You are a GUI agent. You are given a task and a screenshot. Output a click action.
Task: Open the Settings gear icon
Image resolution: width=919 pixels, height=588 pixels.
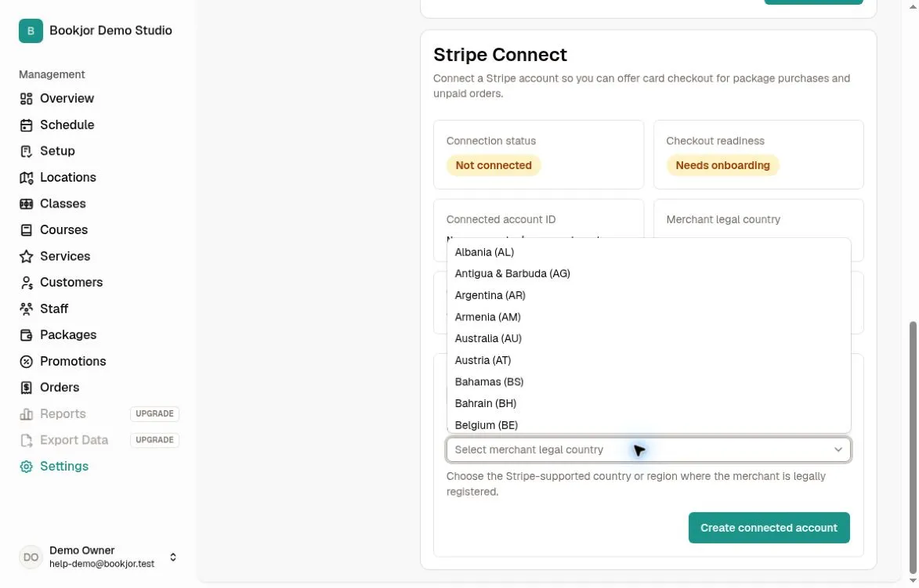(27, 467)
